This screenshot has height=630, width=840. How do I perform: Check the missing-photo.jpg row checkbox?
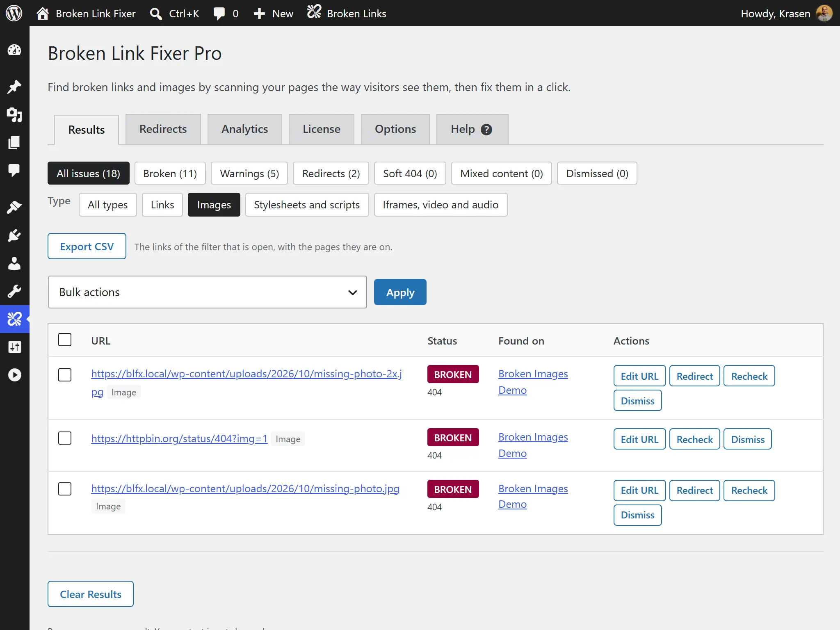pyautogui.click(x=65, y=489)
